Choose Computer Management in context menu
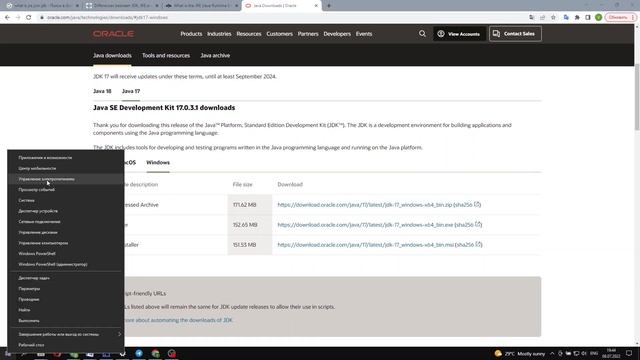The image size is (640, 360). click(65, 243)
